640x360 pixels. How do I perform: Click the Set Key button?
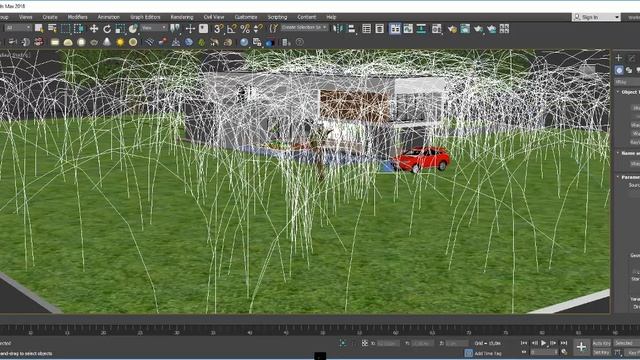coord(601,352)
